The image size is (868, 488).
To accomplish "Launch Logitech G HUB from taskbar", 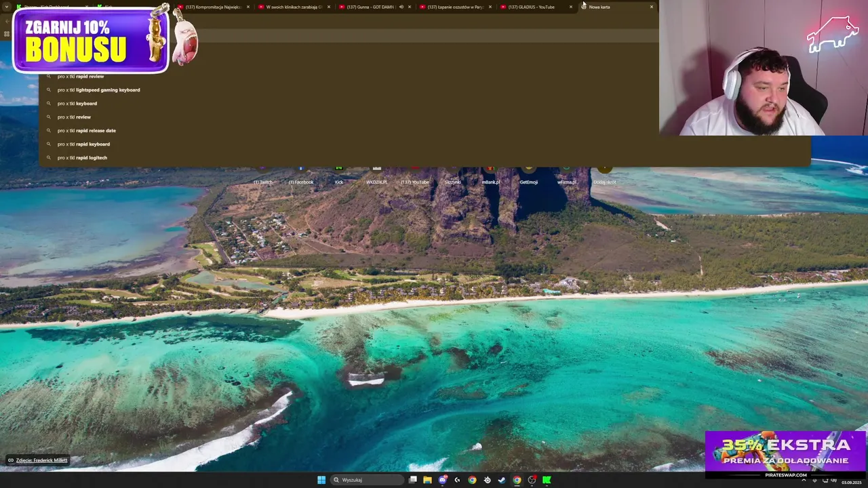I will [x=457, y=480].
